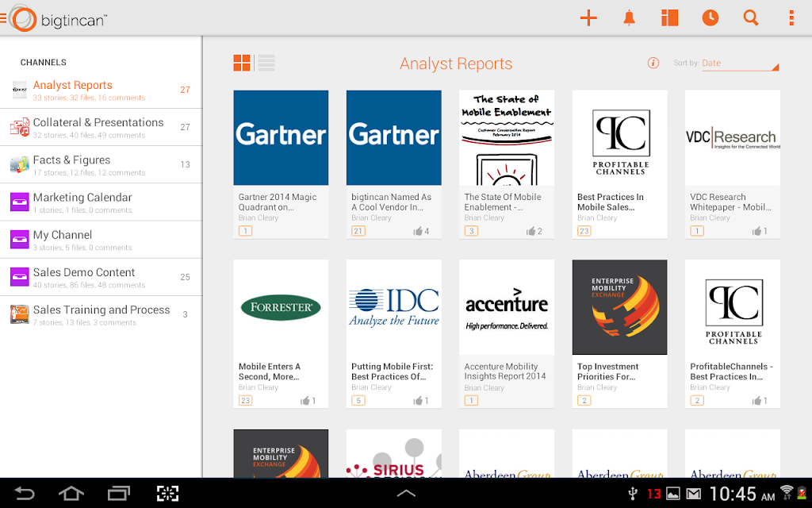
Task: Tap the bigtincan logo menu toggle
Action: (55, 19)
